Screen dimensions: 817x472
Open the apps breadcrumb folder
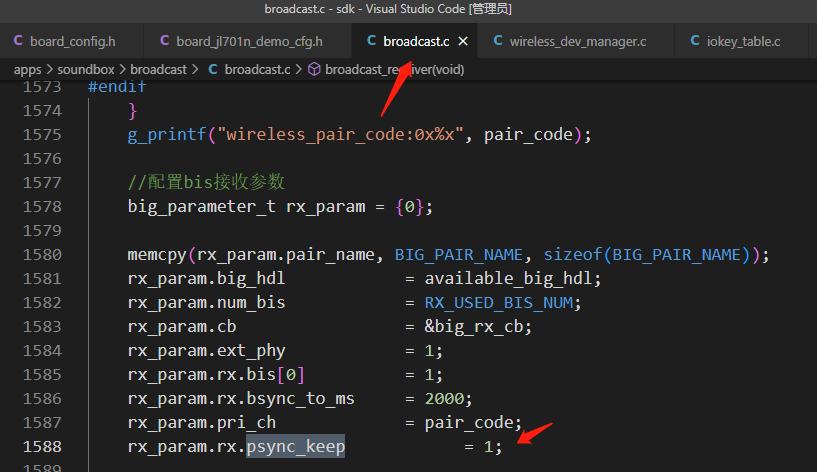pos(27,69)
